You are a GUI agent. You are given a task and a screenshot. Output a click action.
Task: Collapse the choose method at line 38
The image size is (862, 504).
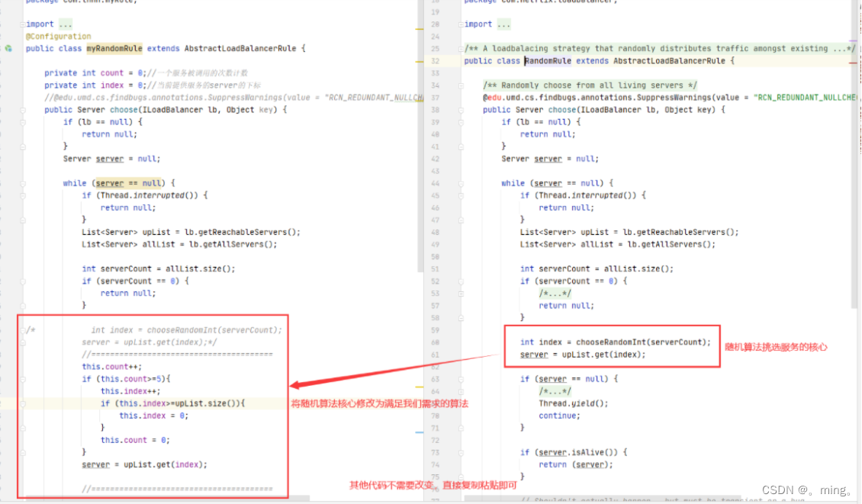pos(462,110)
